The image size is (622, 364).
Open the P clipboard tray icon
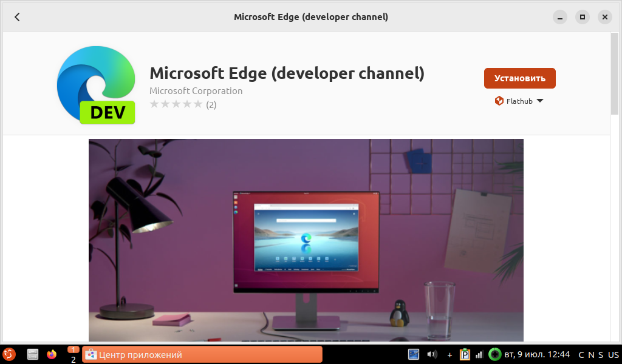[465, 354]
